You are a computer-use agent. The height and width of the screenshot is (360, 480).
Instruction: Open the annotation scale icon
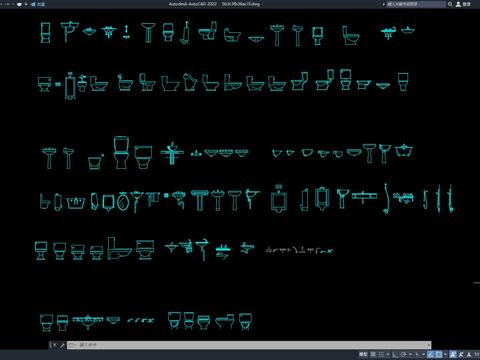click(x=469, y=354)
